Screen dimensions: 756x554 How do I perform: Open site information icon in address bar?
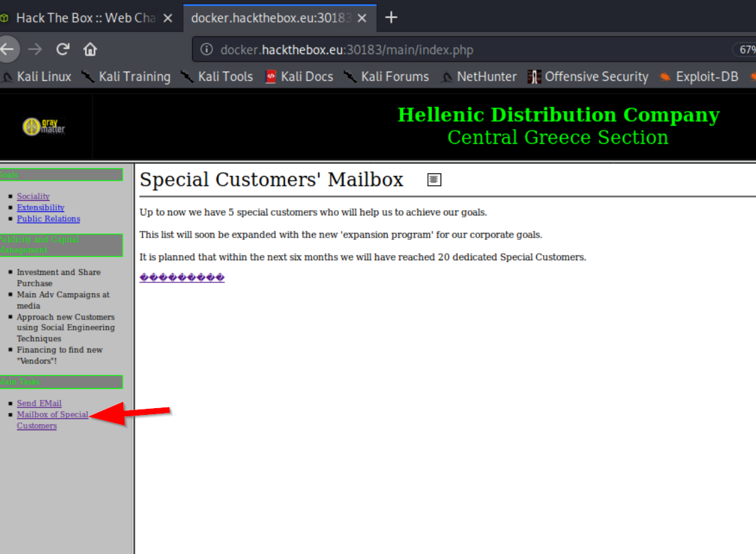coord(207,50)
